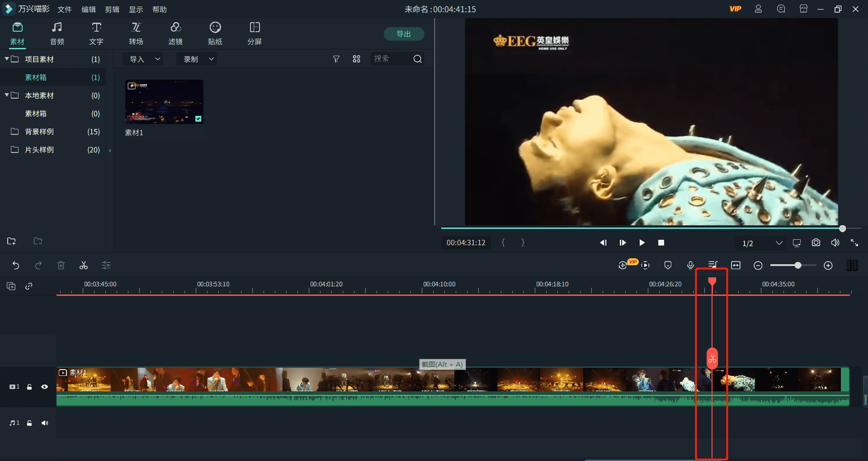This screenshot has height=461, width=868.
Task: Hide video track 1 with eye icon
Action: pos(45,387)
